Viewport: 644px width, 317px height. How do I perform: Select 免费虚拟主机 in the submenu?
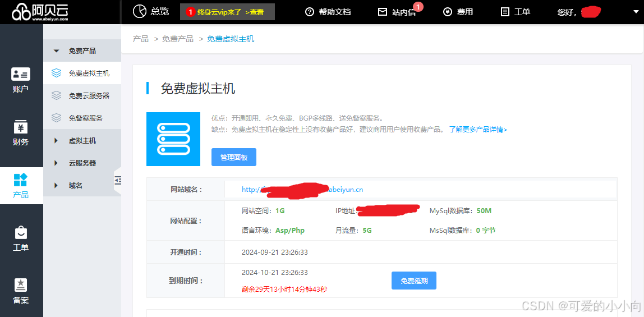(82, 73)
